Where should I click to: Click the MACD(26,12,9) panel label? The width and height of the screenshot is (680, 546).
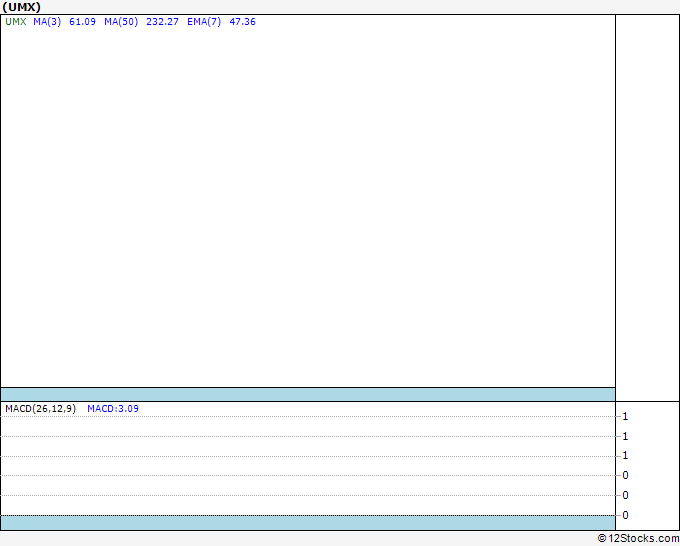point(40,409)
